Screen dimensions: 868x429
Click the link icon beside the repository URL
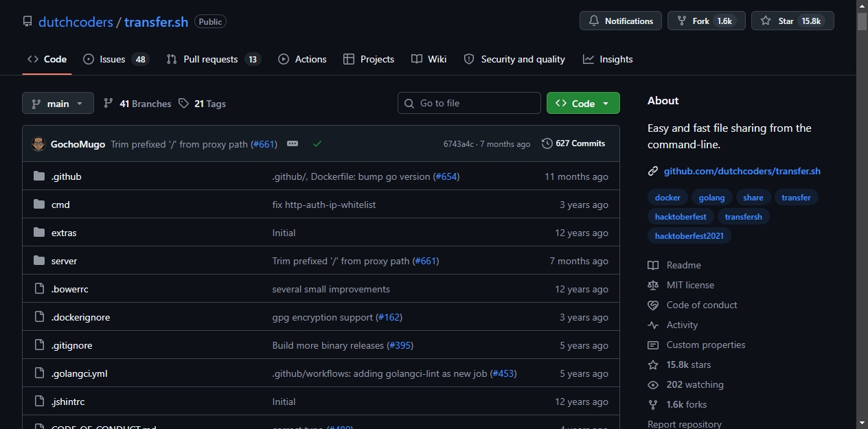click(x=653, y=171)
